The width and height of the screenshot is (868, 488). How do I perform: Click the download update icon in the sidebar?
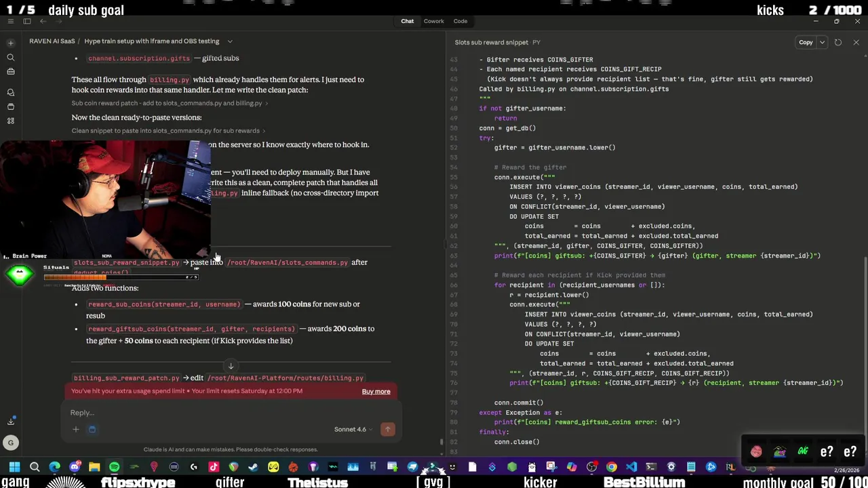tap(11, 421)
